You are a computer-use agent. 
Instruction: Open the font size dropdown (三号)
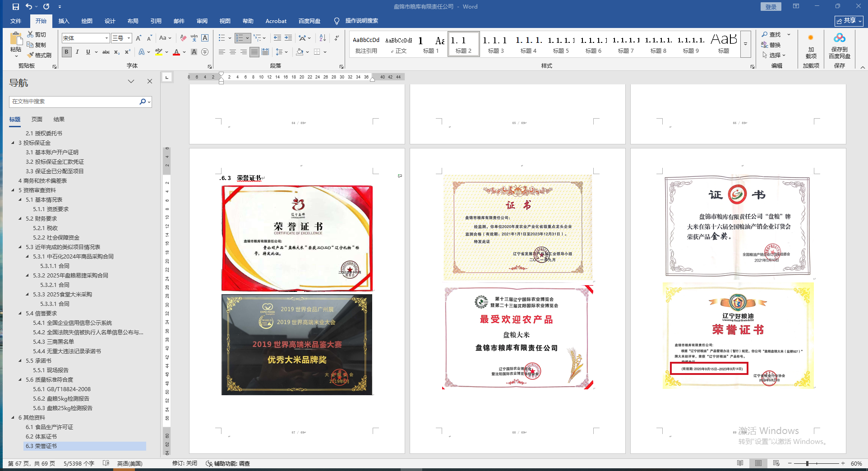(x=129, y=38)
